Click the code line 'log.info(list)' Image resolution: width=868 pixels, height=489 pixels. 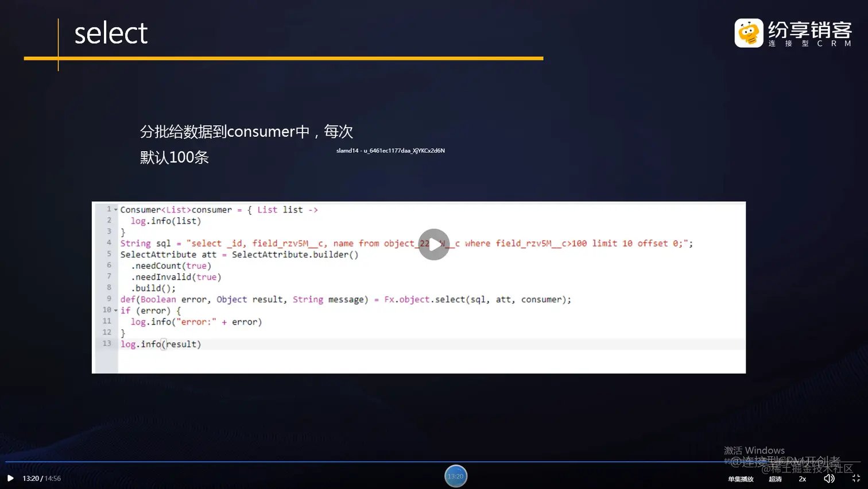tap(166, 221)
